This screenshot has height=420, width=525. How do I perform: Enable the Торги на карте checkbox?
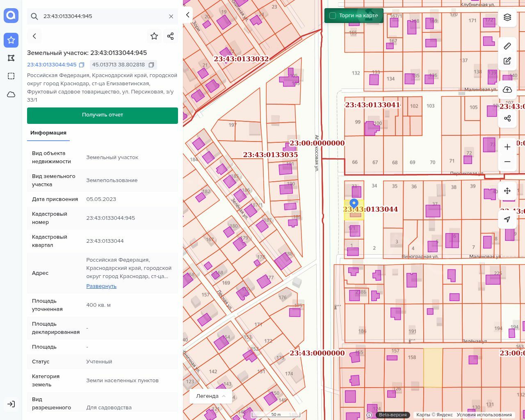coord(333,16)
